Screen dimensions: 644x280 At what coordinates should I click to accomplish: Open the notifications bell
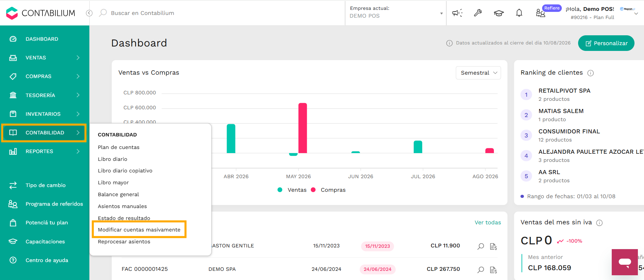519,13
